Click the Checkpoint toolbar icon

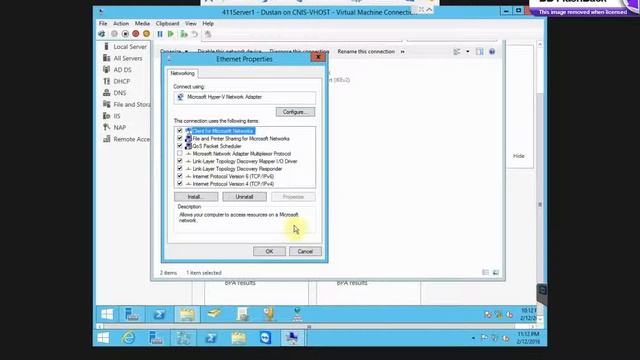184,34
